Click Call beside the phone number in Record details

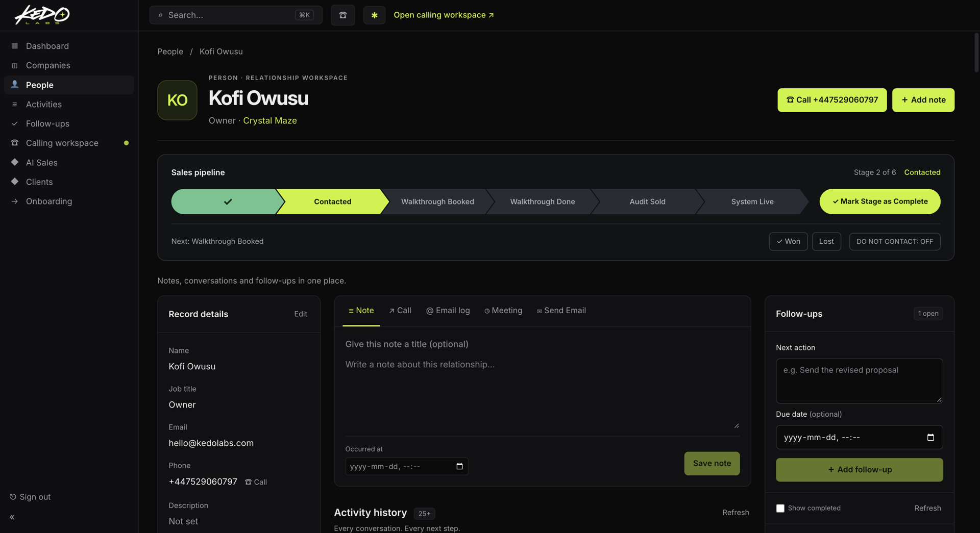pyautogui.click(x=256, y=482)
